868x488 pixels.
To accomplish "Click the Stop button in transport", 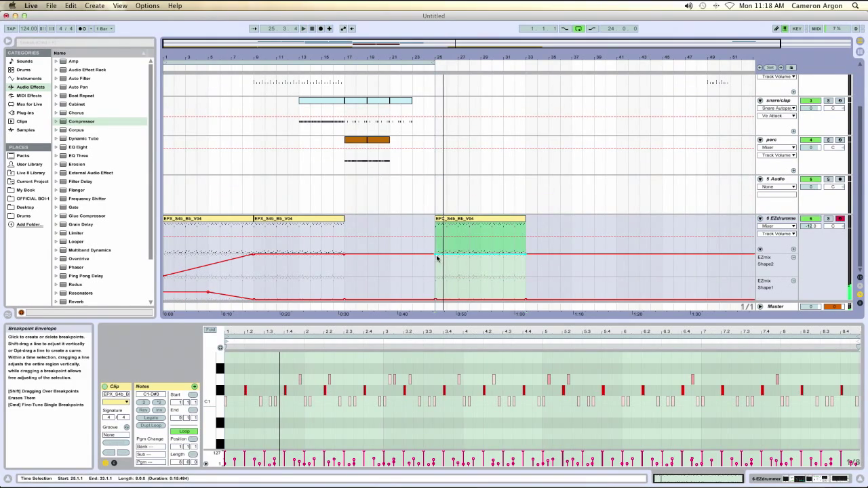I will tap(312, 28).
